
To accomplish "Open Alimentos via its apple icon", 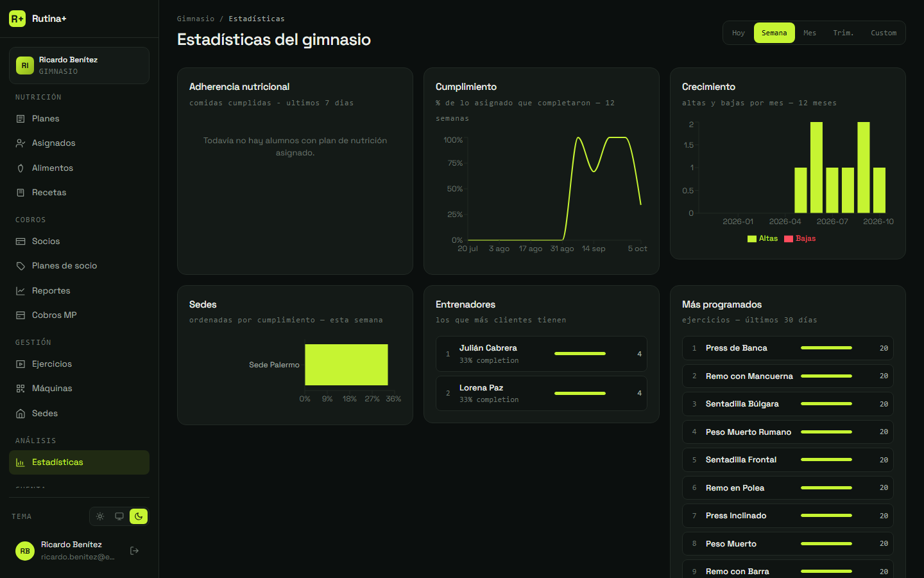I will pos(21,168).
